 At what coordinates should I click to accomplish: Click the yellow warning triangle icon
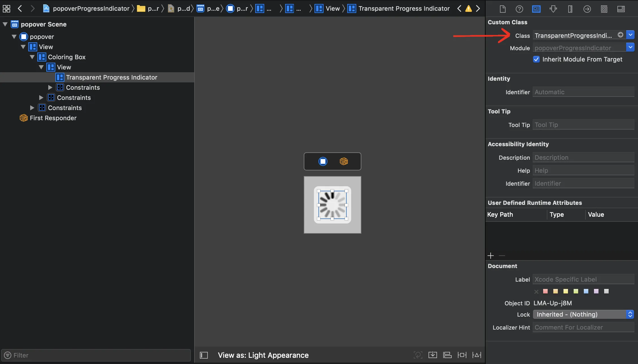pos(468,8)
